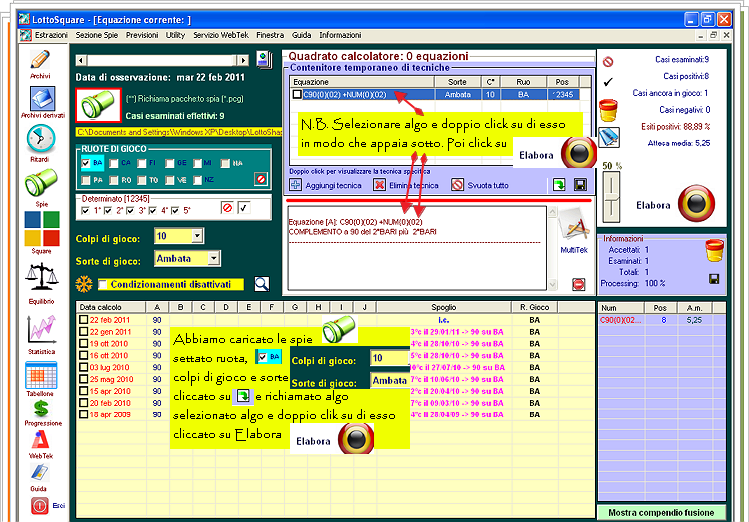Viewport: 749px width, 522px height.
Task: Click the magnifier icon next to Condizionamenti
Action: tap(261, 284)
